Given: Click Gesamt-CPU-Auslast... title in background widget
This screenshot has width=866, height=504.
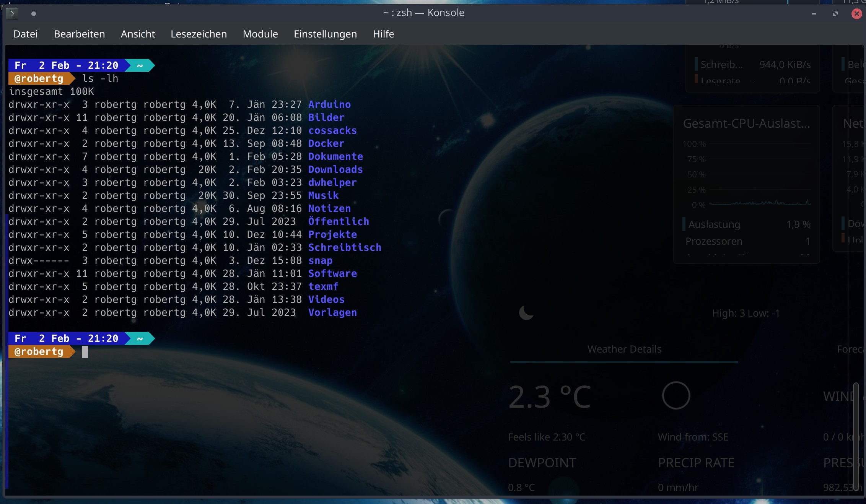Looking at the screenshot, I should 747,124.
